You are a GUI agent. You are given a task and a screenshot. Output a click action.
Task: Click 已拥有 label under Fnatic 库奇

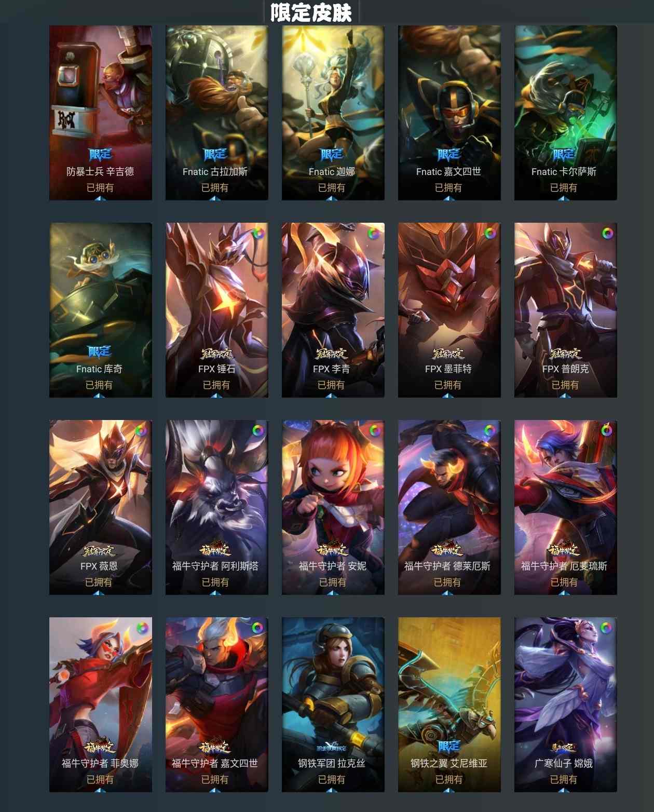coord(99,385)
